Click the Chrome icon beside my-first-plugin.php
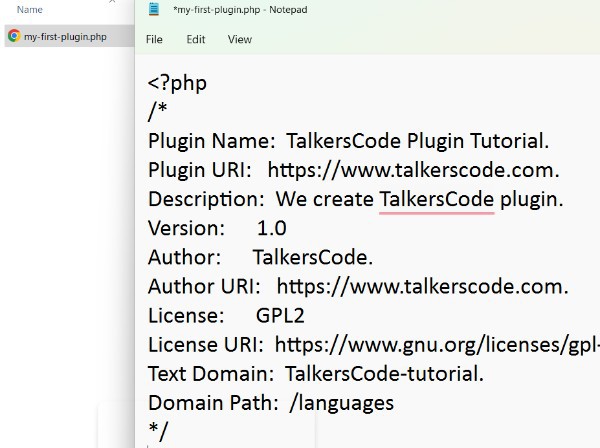600x448 pixels. point(14,36)
